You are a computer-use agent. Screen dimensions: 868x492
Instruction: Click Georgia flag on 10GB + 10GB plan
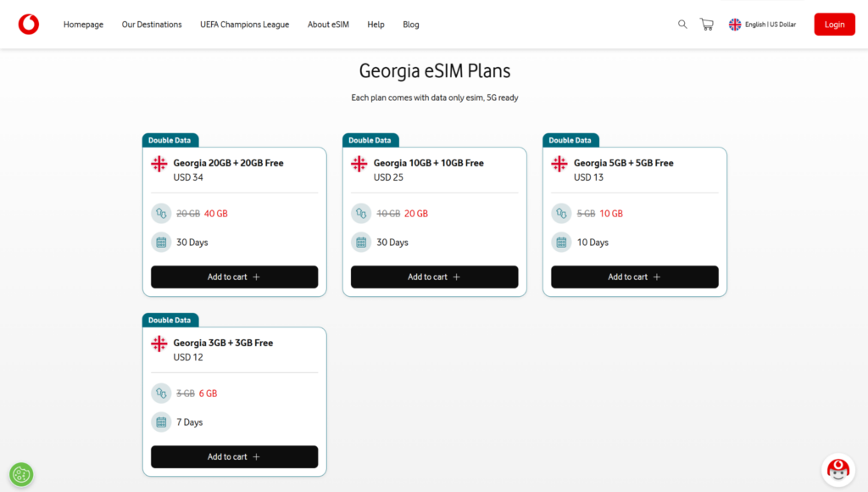click(359, 164)
